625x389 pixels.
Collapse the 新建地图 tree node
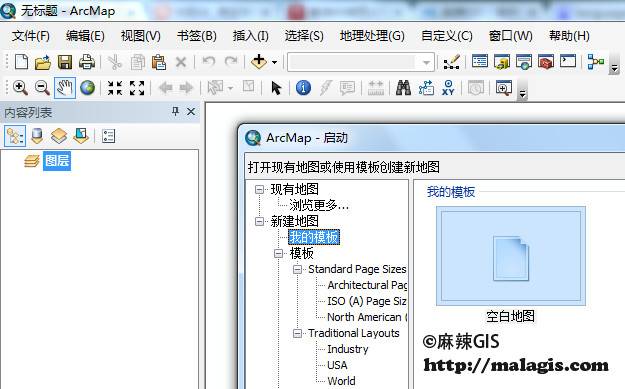259,221
